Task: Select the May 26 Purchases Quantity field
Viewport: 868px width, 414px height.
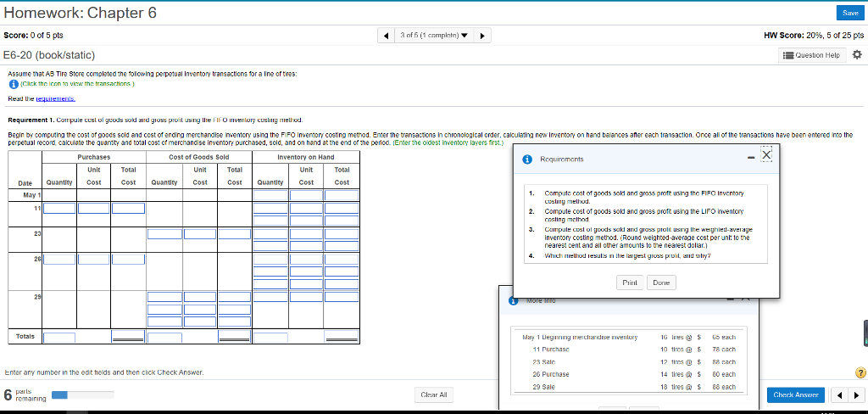Action: 59,259
